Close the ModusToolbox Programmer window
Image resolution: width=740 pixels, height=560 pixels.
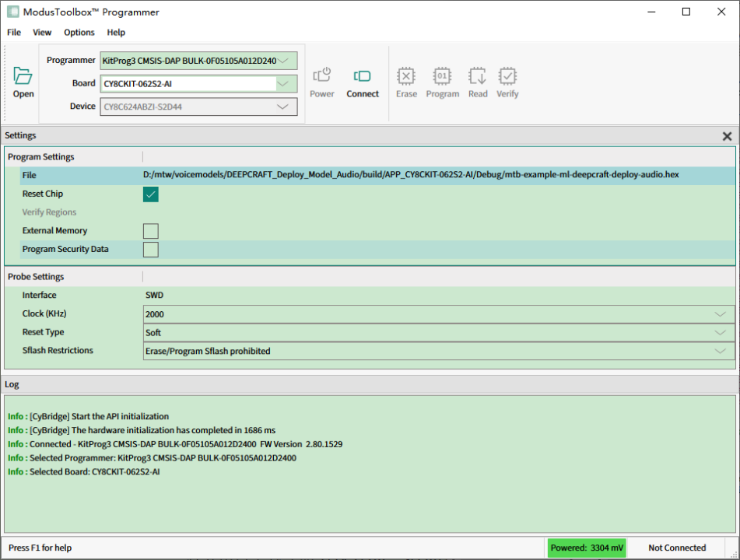click(x=721, y=12)
